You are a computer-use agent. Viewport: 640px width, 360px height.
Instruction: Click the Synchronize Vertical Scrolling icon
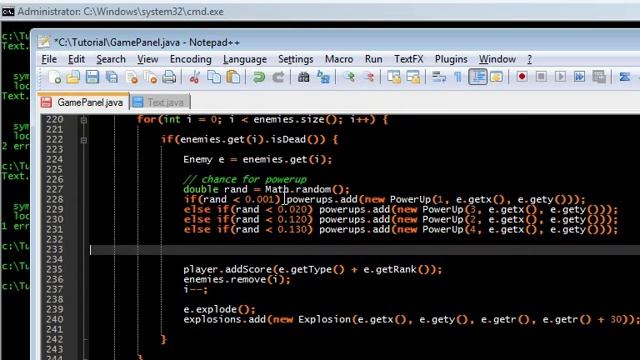(x=394, y=77)
